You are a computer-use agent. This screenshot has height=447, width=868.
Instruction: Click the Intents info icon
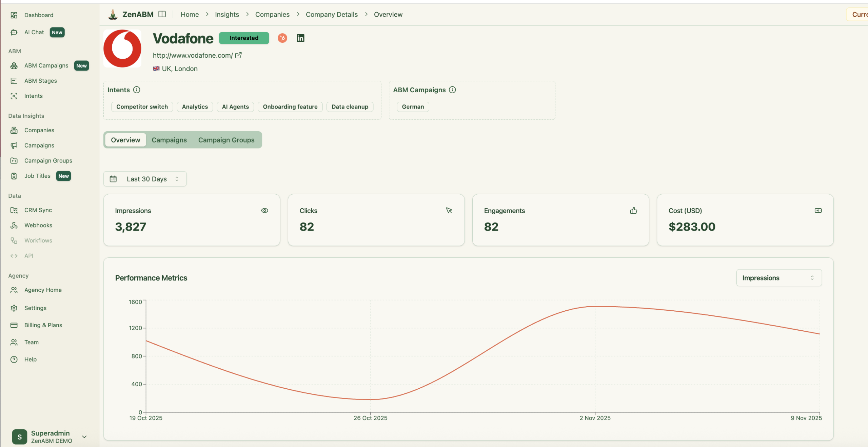click(x=137, y=90)
